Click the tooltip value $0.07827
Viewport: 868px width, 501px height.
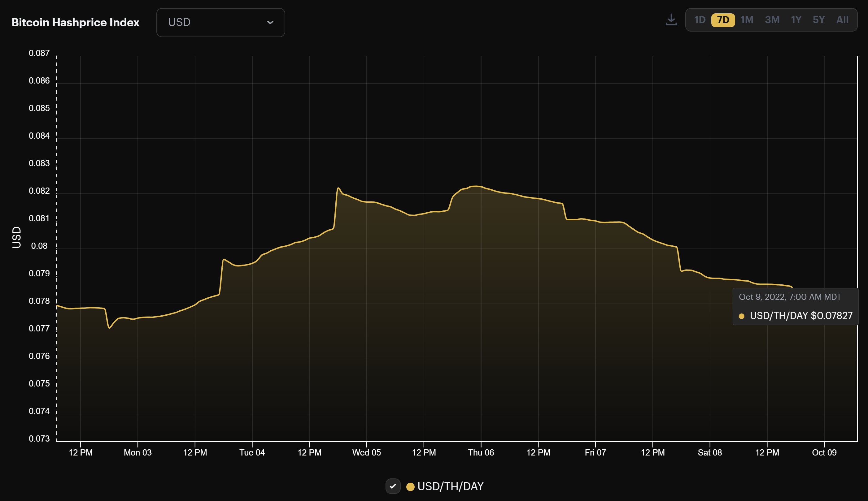point(831,316)
